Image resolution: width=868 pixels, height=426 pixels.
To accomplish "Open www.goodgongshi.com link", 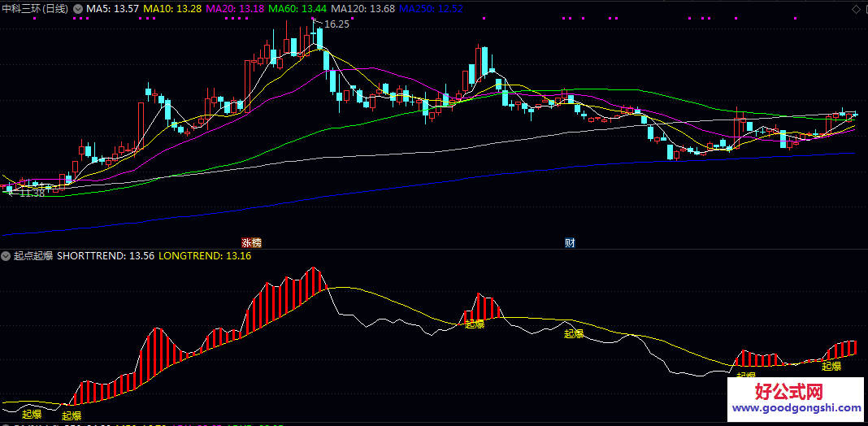I will (x=796, y=409).
